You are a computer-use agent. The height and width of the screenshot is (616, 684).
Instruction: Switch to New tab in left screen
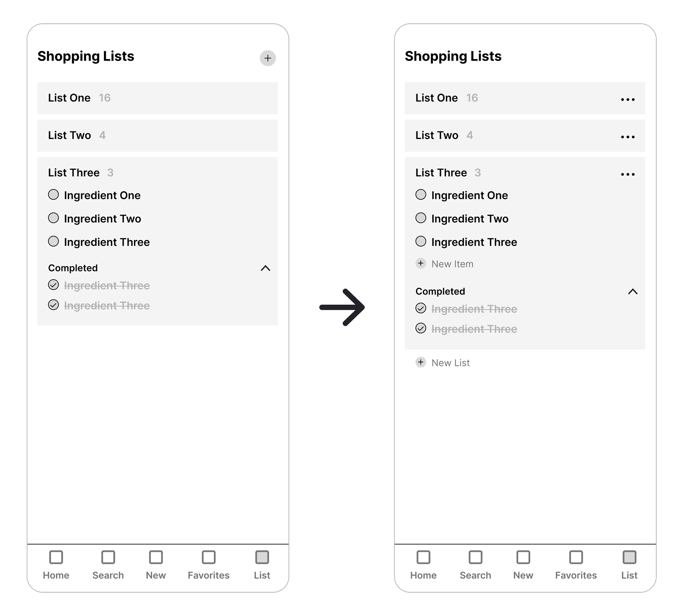[x=156, y=558]
